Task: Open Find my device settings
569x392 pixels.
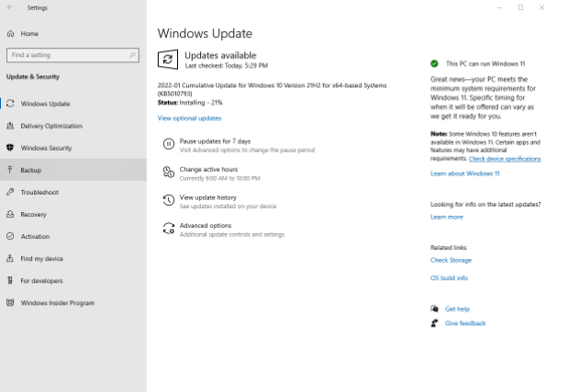Action: (73, 259)
